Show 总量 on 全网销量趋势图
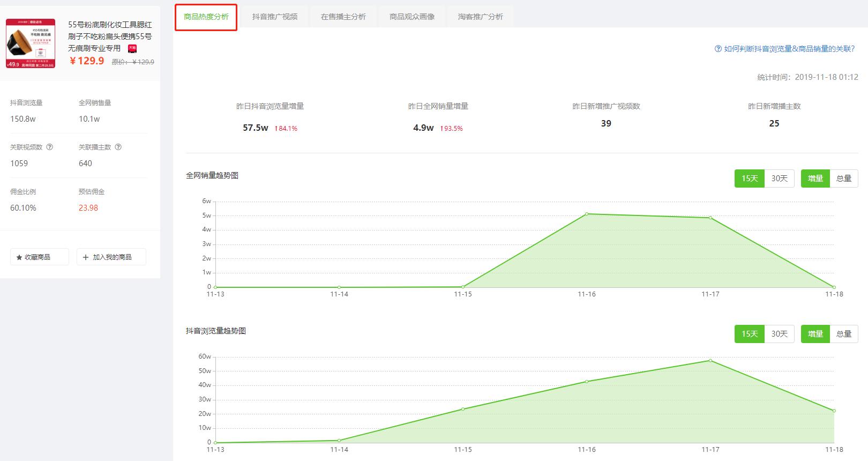The height and width of the screenshot is (461, 868). point(844,179)
